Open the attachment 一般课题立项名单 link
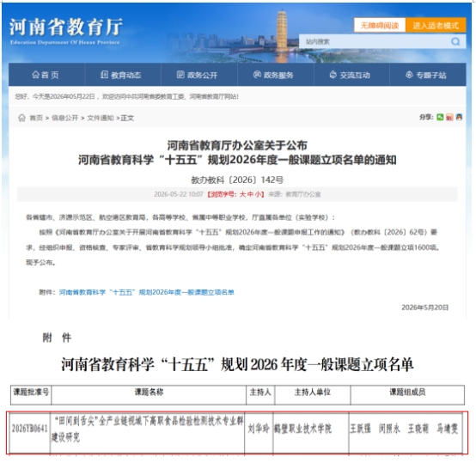Image resolution: width=476 pixels, height=463 pixels. click(147, 292)
